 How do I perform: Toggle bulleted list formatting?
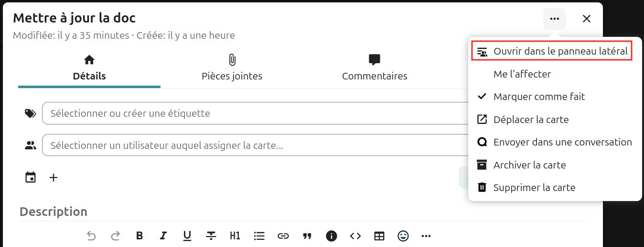coord(259,236)
